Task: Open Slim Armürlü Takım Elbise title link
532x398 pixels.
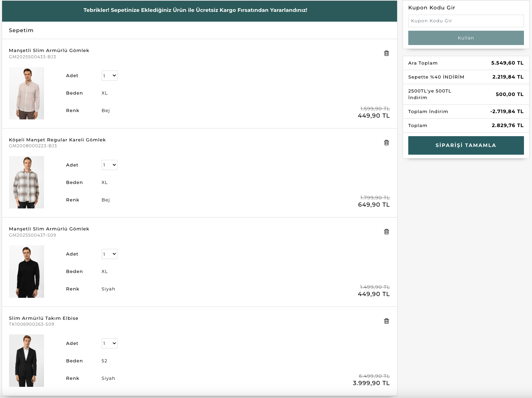Action: point(44,318)
